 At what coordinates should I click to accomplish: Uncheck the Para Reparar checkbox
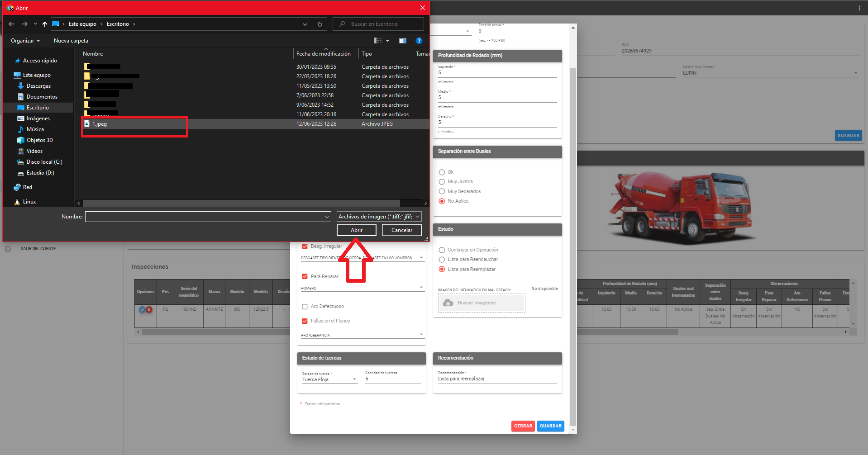[305, 276]
